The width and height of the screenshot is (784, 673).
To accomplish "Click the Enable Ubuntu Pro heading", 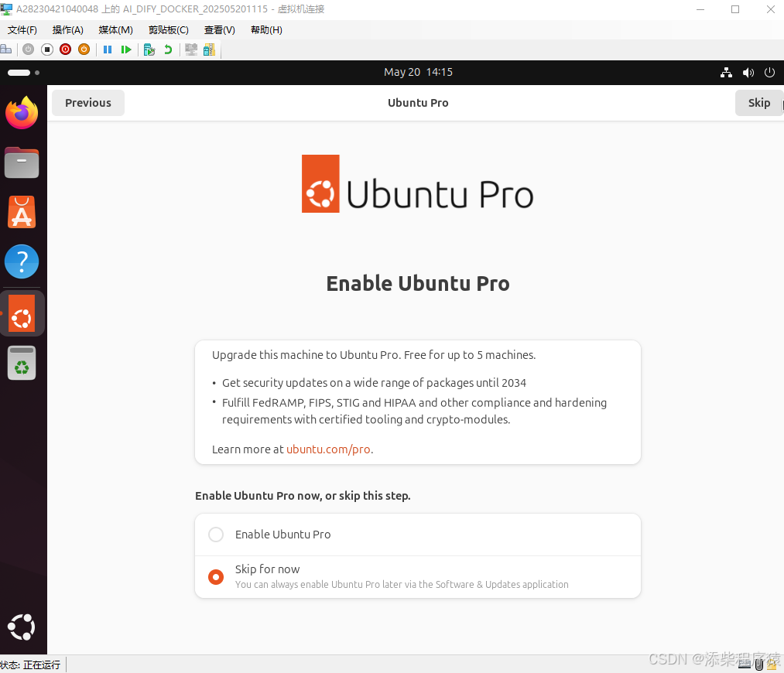I will (x=418, y=283).
